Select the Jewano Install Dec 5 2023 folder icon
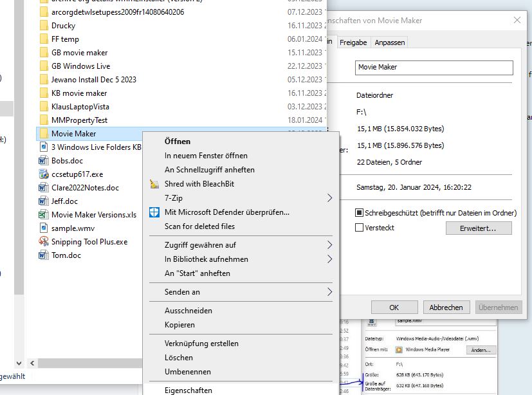Screen dimensions: 532x395 44,80
